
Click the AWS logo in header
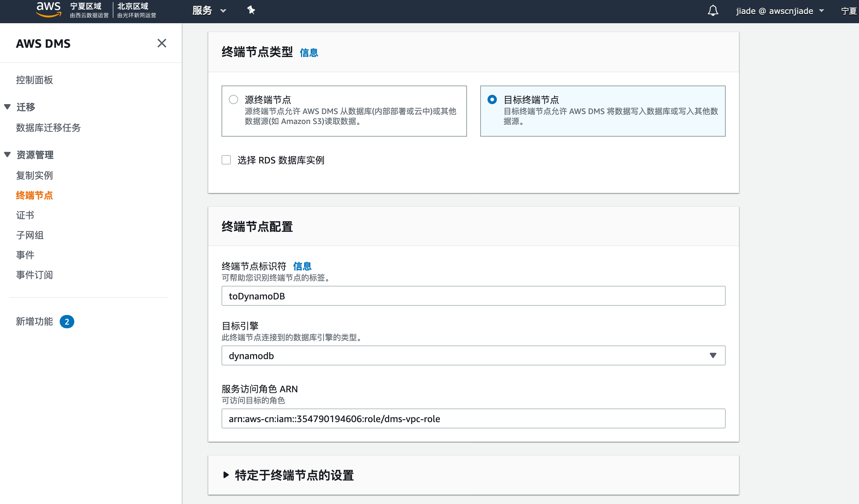click(48, 10)
